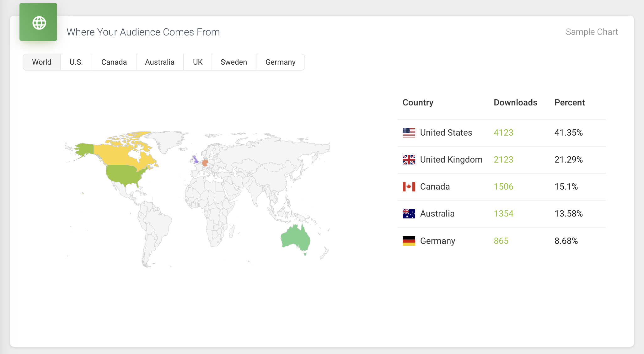Image resolution: width=644 pixels, height=354 pixels.
Task: Switch to the World tab
Action: tap(41, 62)
